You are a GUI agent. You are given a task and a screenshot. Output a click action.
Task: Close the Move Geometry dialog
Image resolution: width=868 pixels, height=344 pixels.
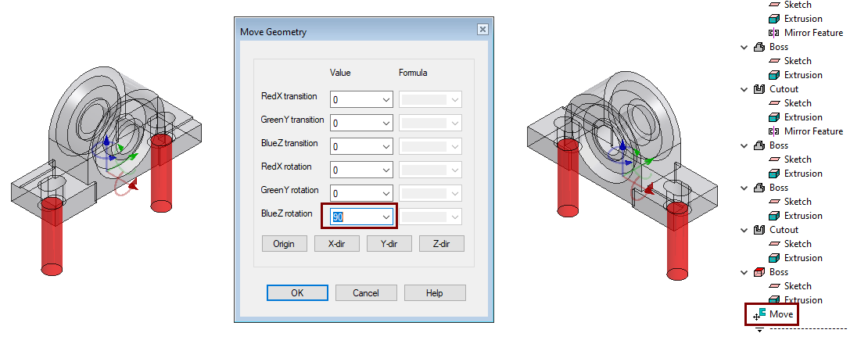point(482,30)
